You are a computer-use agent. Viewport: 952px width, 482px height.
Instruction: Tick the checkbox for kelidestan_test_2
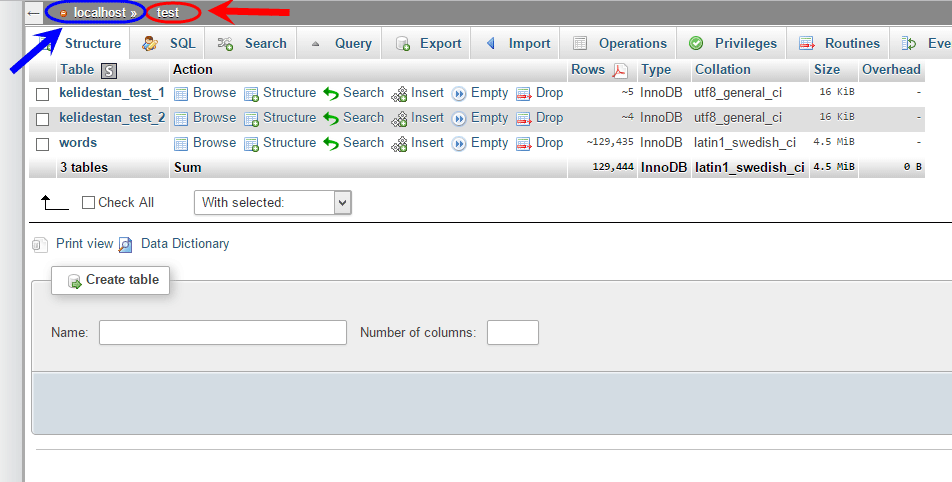[x=42, y=119]
